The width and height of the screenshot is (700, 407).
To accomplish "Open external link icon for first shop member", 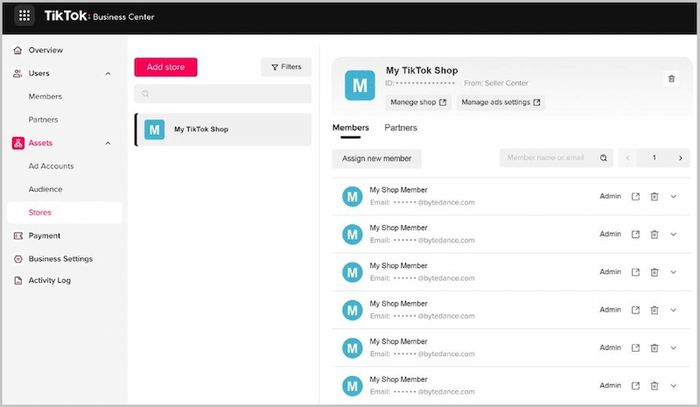I will click(x=635, y=196).
